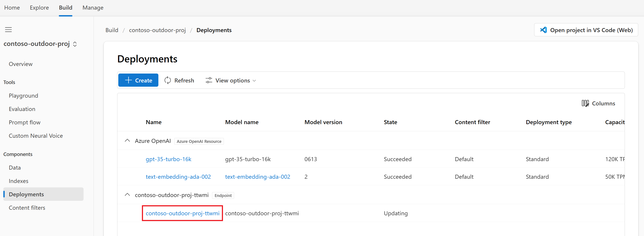The width and height of the screenshot is (644, 236).
Task: Click the Updating state cell
Action: (396, 213)
